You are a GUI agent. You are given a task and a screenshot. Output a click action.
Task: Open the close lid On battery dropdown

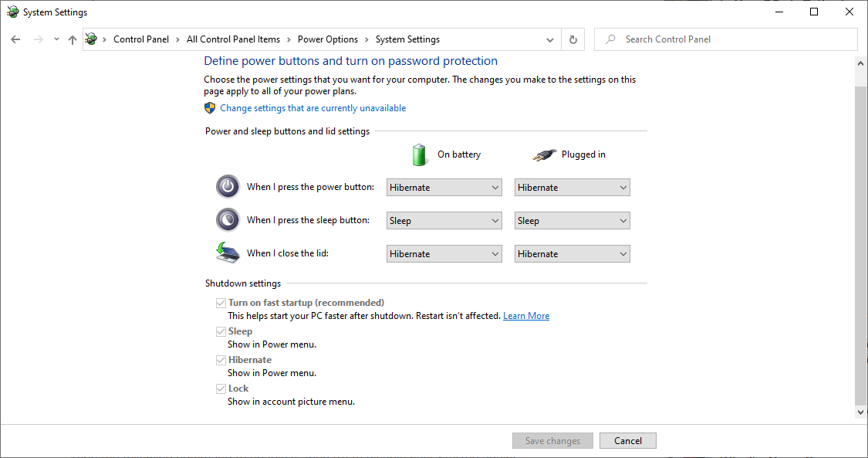[444, 253]
